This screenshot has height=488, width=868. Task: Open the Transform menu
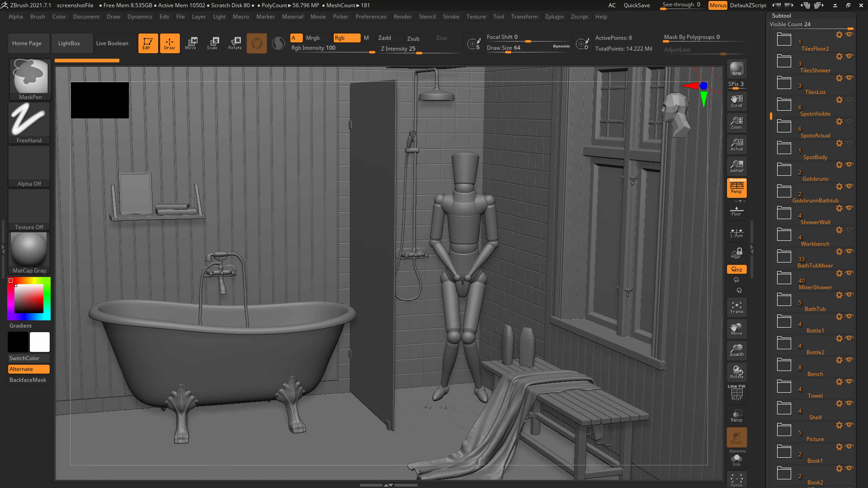[524, 16]
